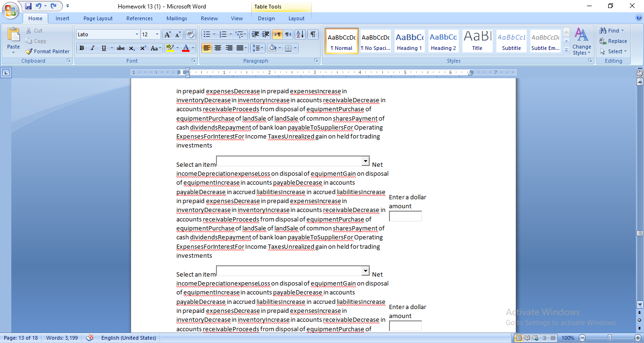Click the Select editing button

tap(613, 51)
